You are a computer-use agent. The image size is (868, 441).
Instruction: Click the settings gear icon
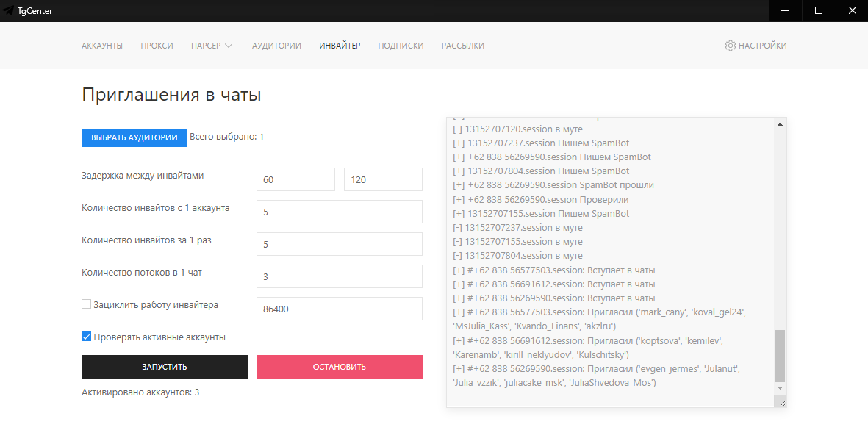click(x=730, y=46)
